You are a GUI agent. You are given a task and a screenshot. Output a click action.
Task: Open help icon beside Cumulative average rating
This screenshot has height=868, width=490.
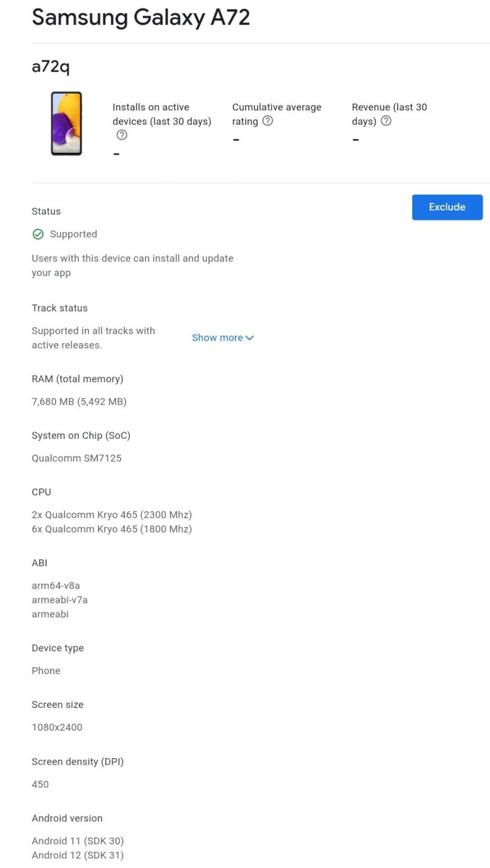(268, 121)
